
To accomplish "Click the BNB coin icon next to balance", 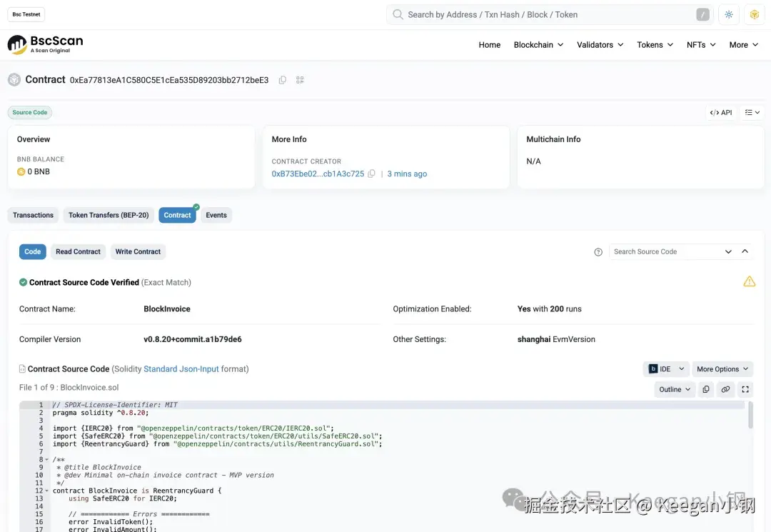I will point(21,171).
